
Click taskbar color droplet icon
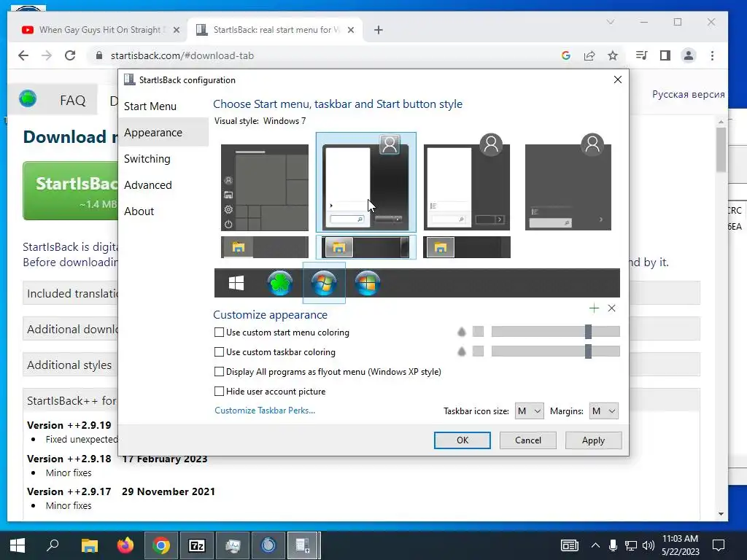pos(461,351)
